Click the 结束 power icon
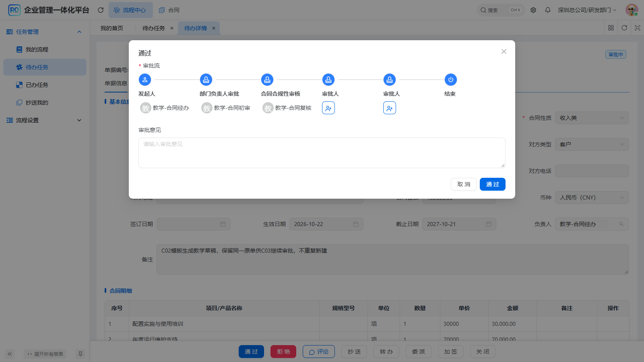644x362 pixels. pos(451,80)
